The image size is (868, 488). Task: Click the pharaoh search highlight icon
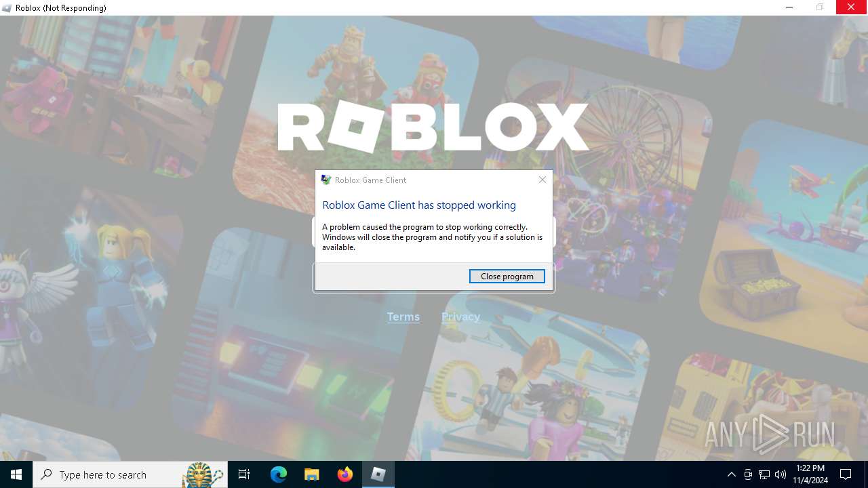(203, 474)
